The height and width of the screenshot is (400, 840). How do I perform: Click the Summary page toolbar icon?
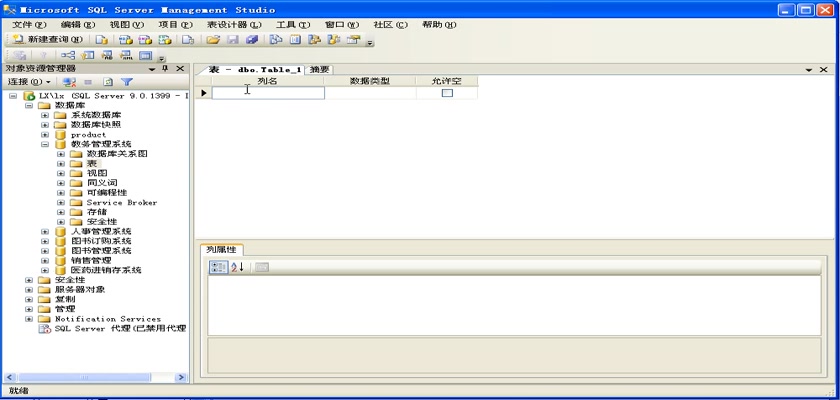coord(296,40)
